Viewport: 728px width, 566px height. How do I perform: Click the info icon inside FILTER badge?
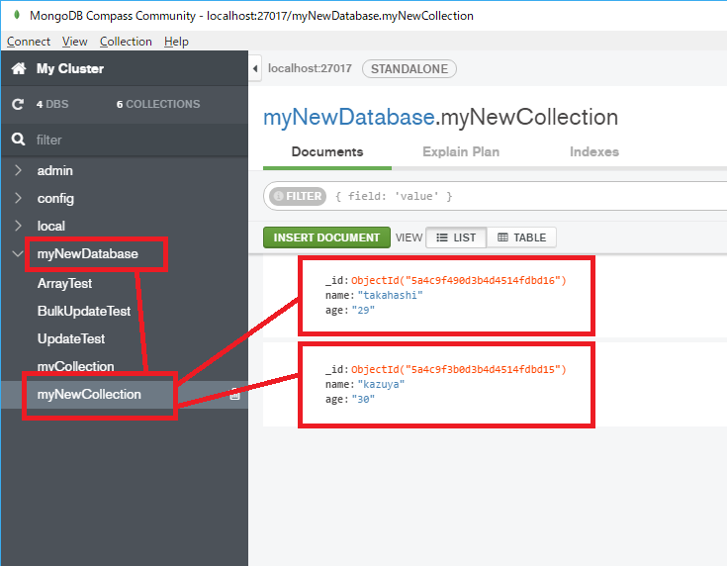click(x=278, y=196)
